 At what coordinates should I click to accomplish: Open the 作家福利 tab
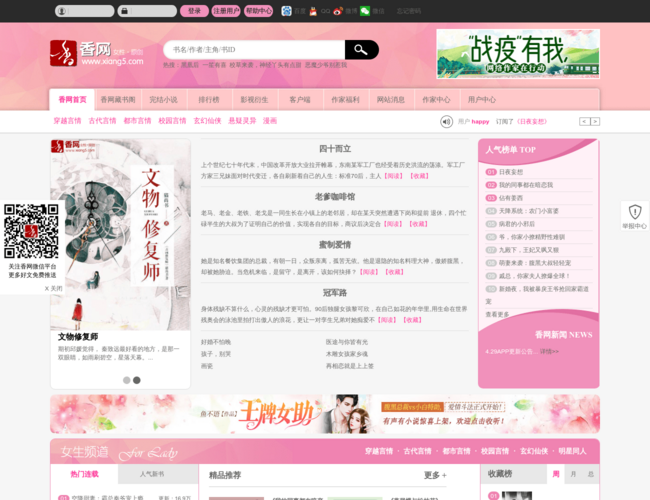click(x=345, y=100)
